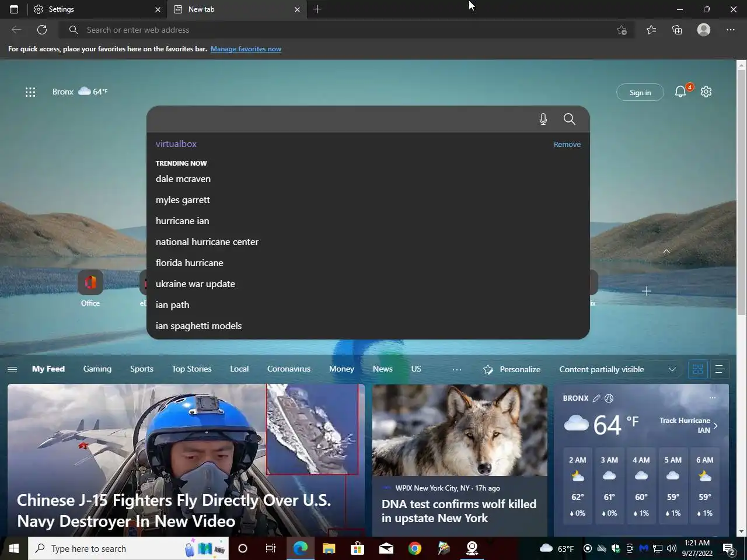Image resolution: width=747 pixels, height=560 pixels.
Task: Open the feed hamburger menu
Action: [12, 369]
